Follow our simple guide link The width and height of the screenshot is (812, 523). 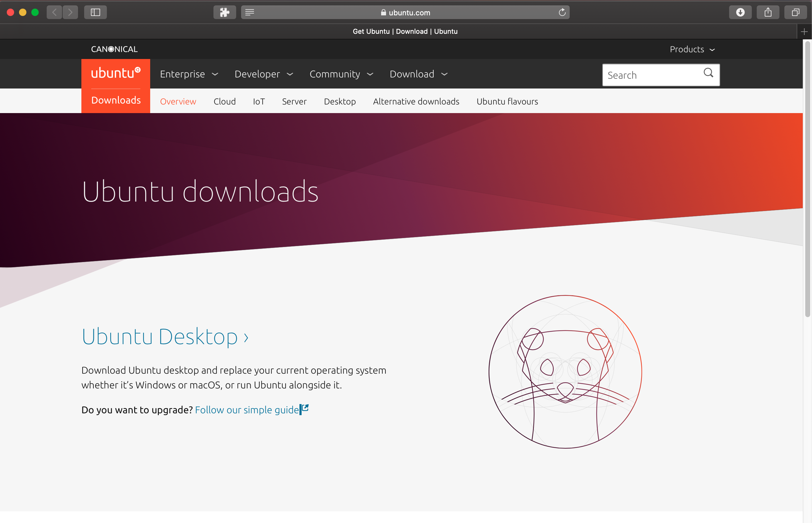(247, 410)
